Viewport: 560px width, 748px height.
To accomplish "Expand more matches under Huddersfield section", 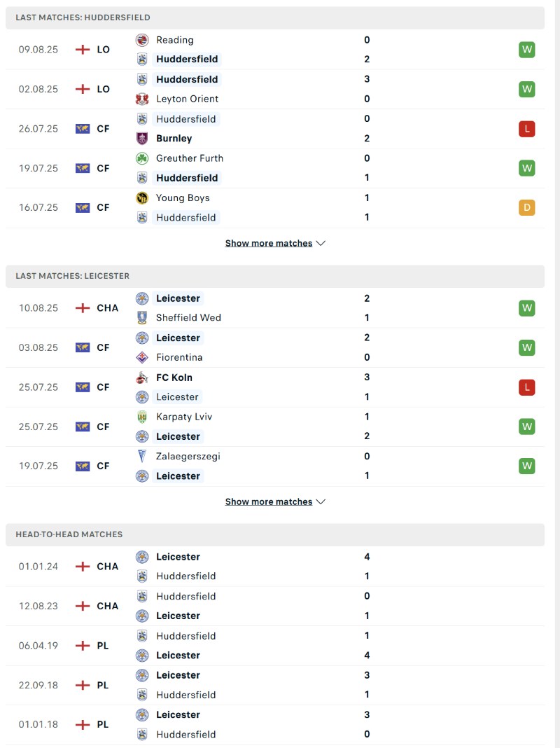I will point(275,243).
